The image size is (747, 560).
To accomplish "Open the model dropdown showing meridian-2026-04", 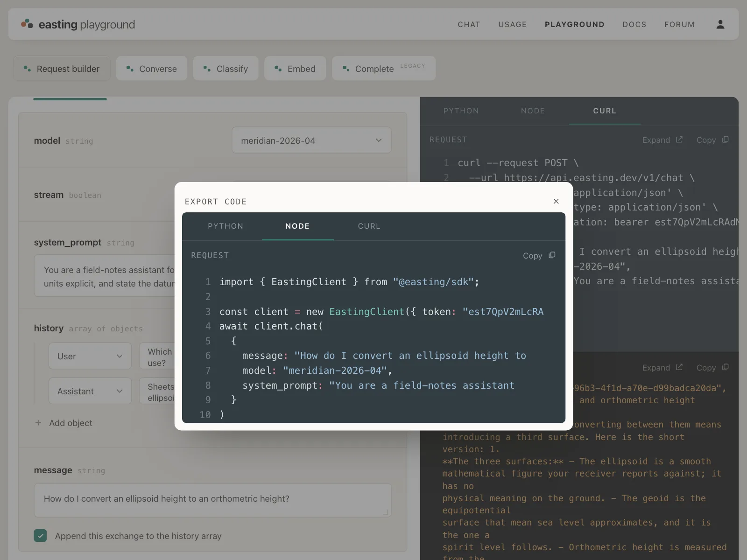I will click(x=311, y=140).
